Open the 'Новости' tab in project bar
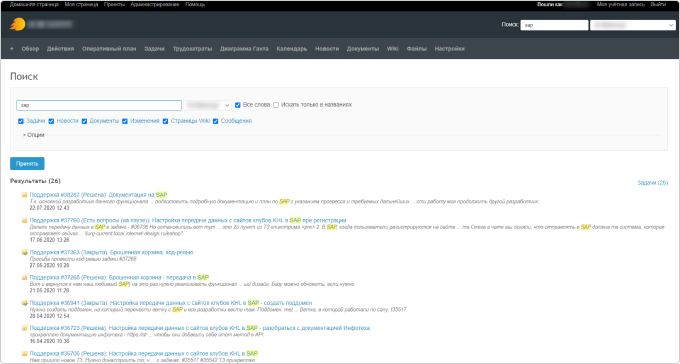 [x=327, y=49]
